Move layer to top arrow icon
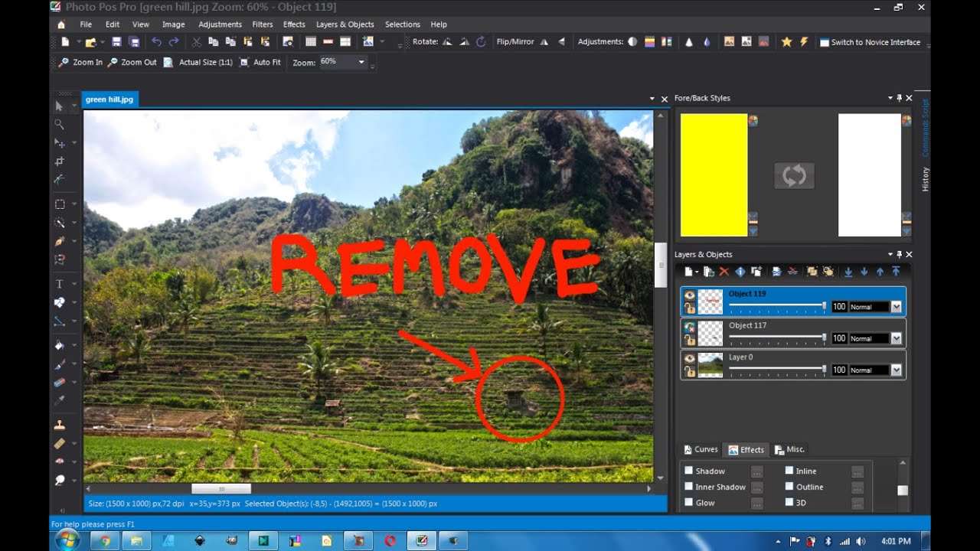 896,272
